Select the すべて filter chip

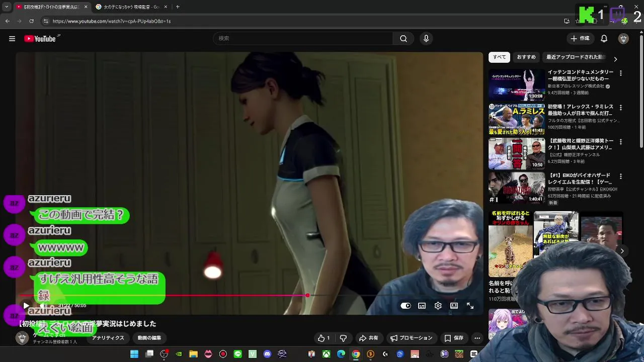[499, 57]
